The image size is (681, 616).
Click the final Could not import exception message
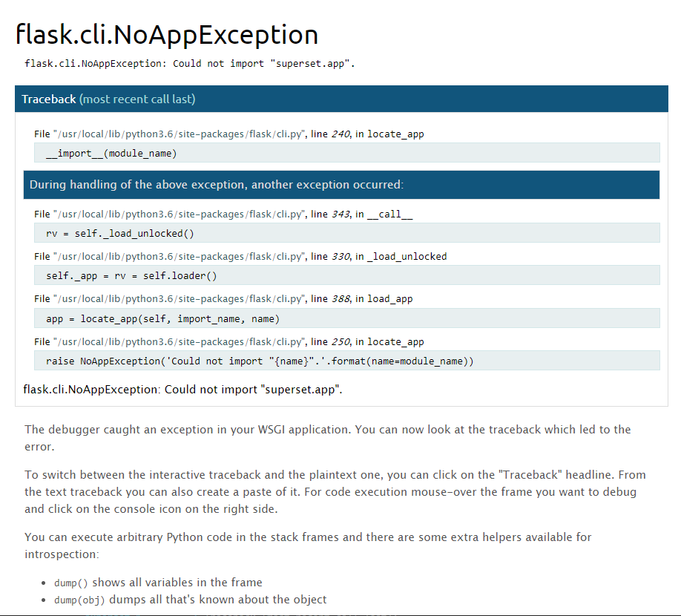click(182, 389)
